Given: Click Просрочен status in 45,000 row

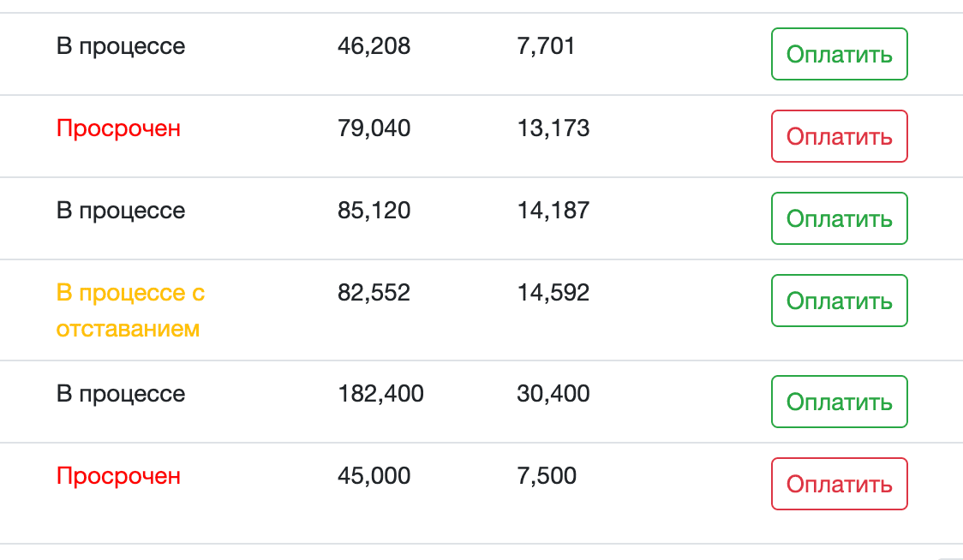Looking at the screenshot, I should click(118, 476).
